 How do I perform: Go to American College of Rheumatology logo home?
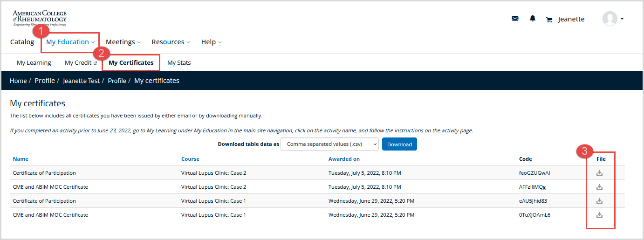point(40,18)
